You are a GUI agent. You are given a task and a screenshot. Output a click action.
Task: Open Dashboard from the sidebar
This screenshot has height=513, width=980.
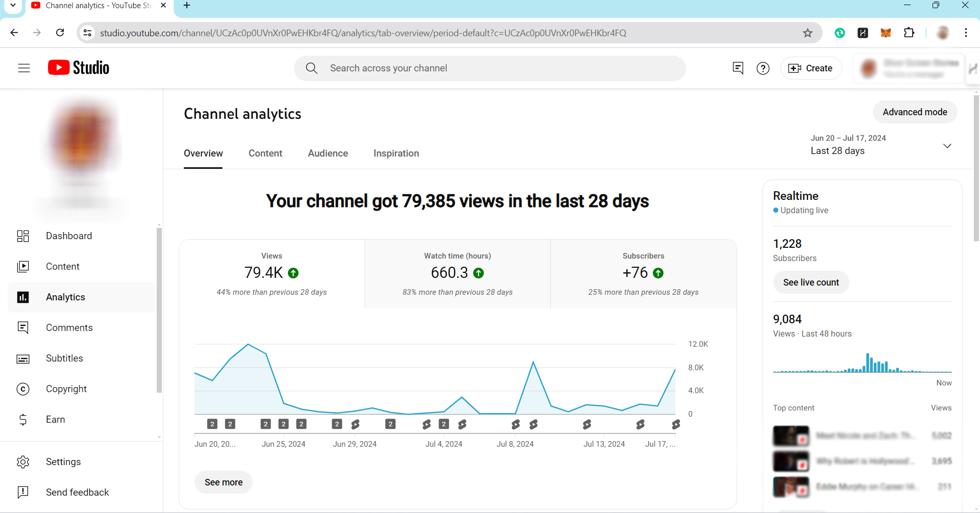(x=69, y=236)
